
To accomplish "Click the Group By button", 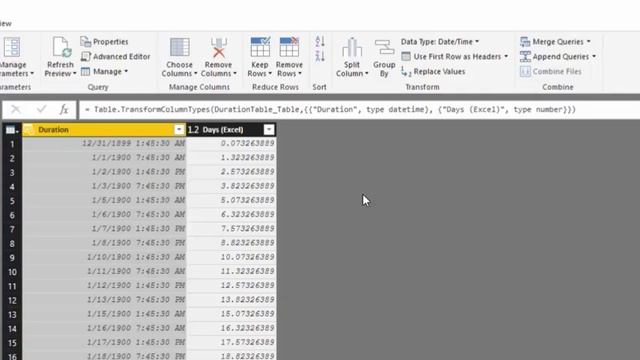I will coord(384,57).
